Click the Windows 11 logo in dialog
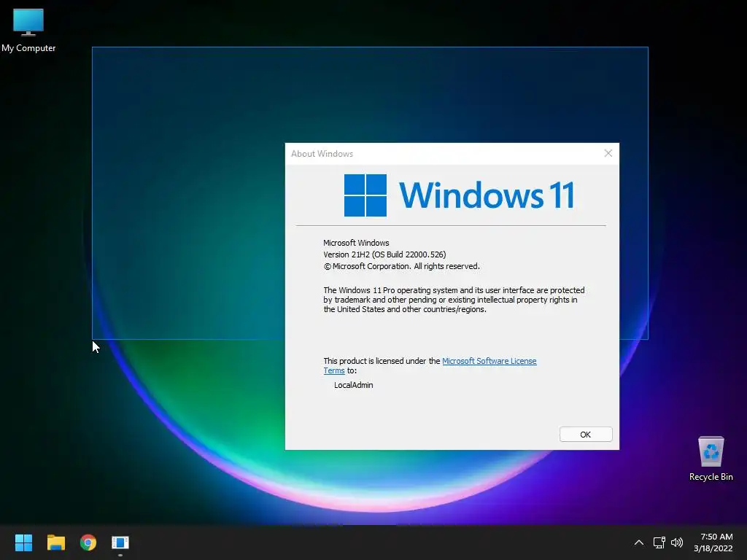The image size is (747, 560). [459, 195]
